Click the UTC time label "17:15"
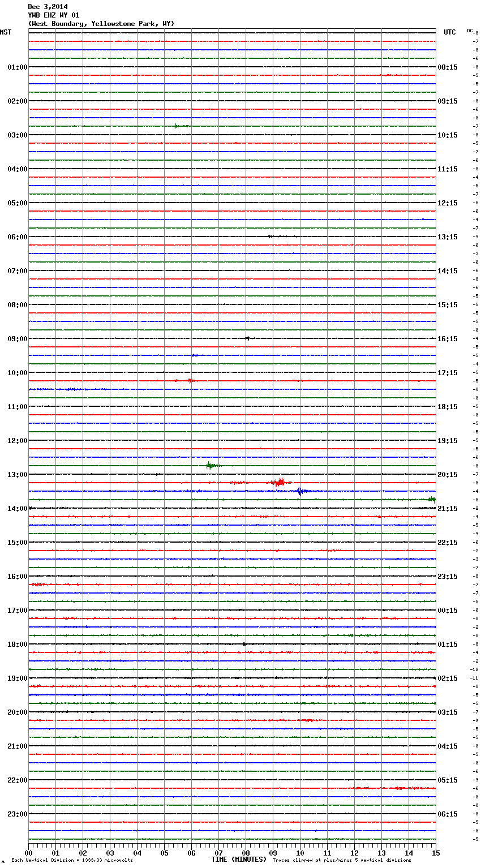 click(x=448, y=373)
